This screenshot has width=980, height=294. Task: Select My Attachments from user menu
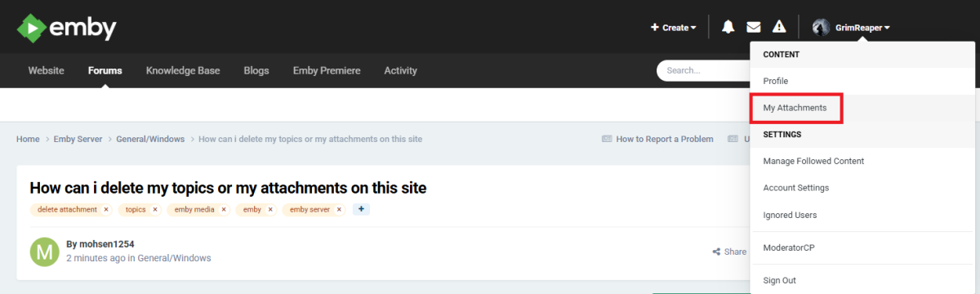tap(795, 108)
